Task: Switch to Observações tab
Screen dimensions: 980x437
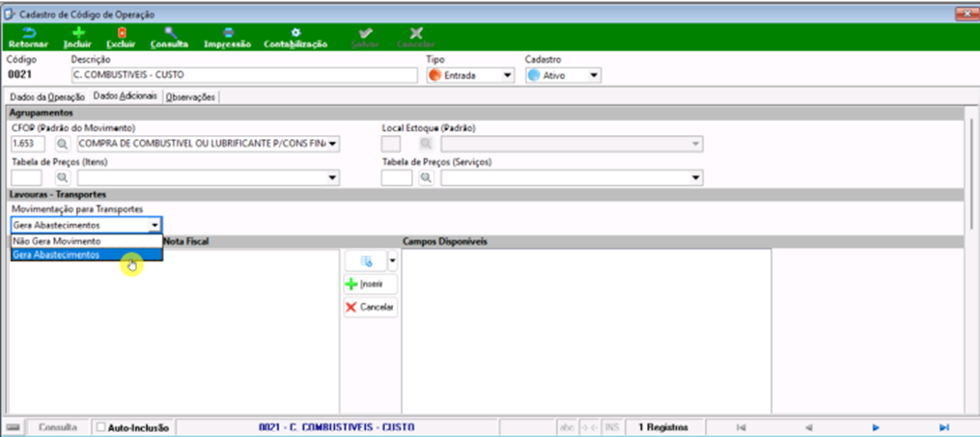Action: (190, 96)
